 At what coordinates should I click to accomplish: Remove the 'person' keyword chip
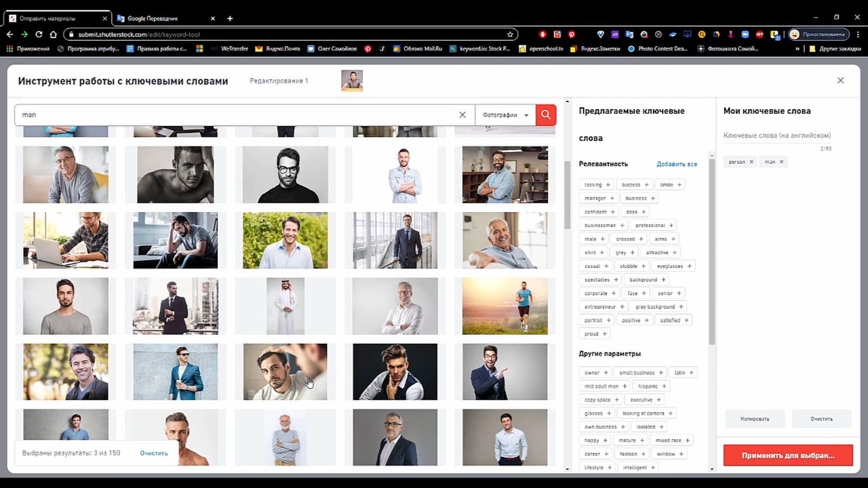pos(751,162)
